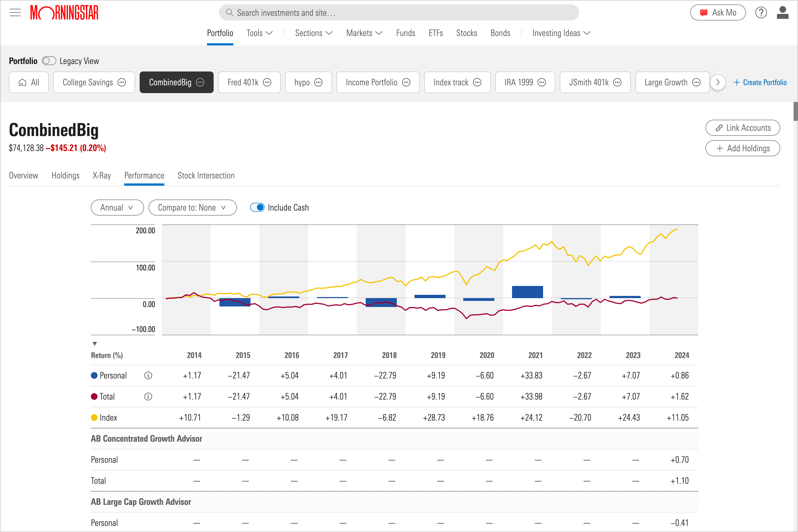Screen dimensions: 798x532
Task: Open the Stocks nav item
Action: point(467,33)
